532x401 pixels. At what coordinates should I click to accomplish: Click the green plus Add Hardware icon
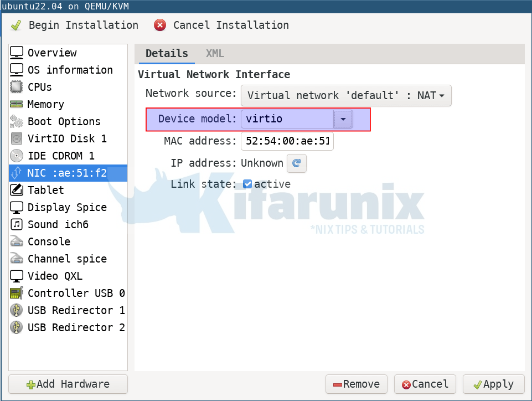(x=31, y=385)
